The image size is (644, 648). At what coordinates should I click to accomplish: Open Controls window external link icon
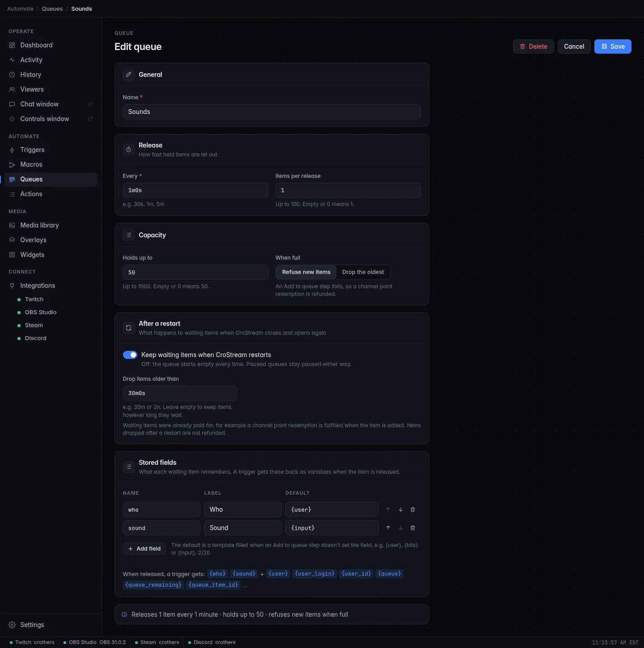90,119
